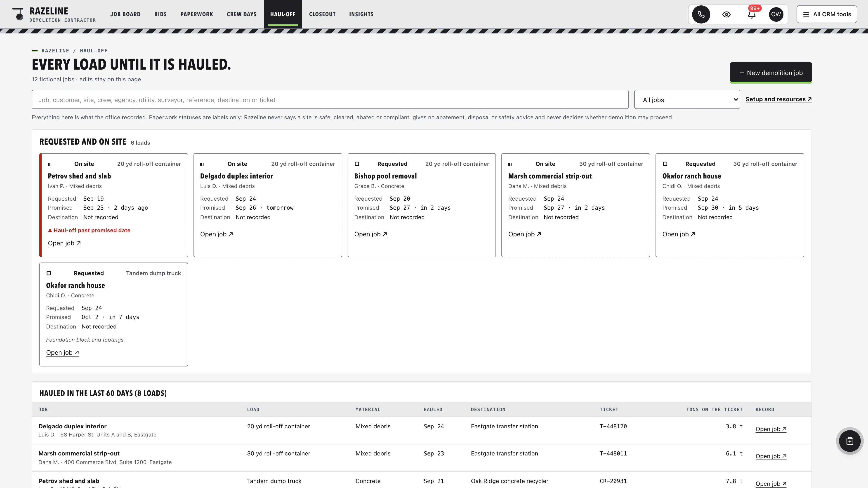The image size is (868, 488).
Task: Open Setup and resources link
Action: (778, 99)
